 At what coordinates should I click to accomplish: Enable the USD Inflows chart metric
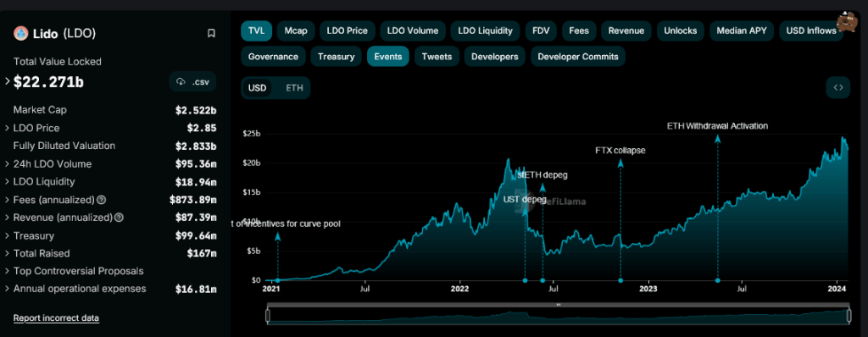point(811,30)
